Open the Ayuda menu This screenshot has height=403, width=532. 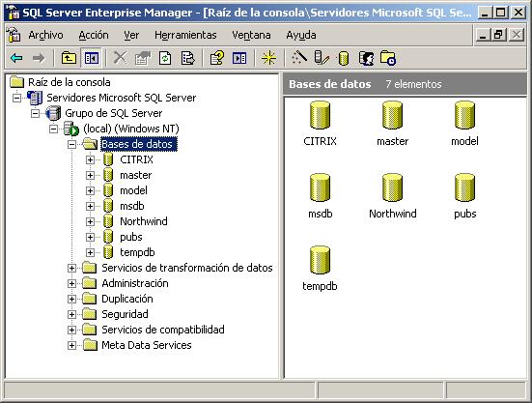click(x=301, y=35)
